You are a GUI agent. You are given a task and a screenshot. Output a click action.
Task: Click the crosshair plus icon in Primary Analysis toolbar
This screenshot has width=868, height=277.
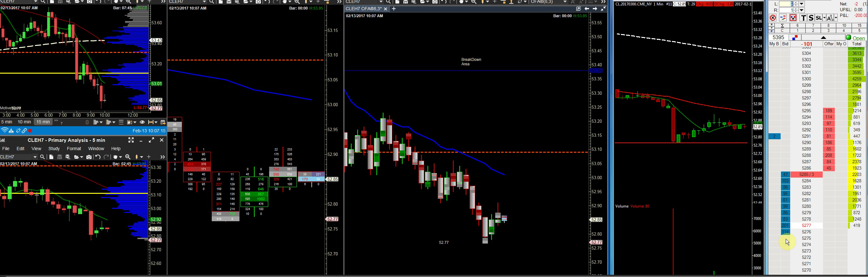149,157
